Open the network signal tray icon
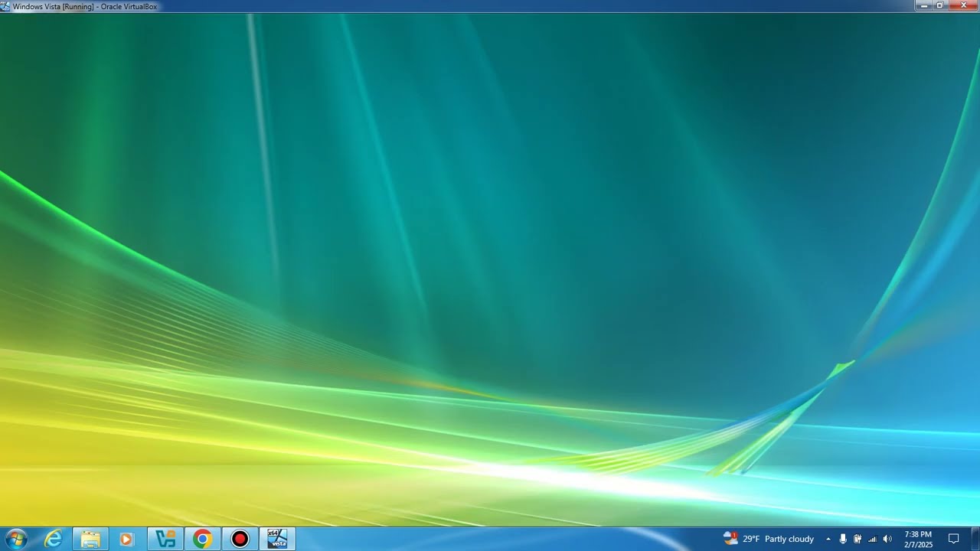980x551 pixels. click(872, 539)
